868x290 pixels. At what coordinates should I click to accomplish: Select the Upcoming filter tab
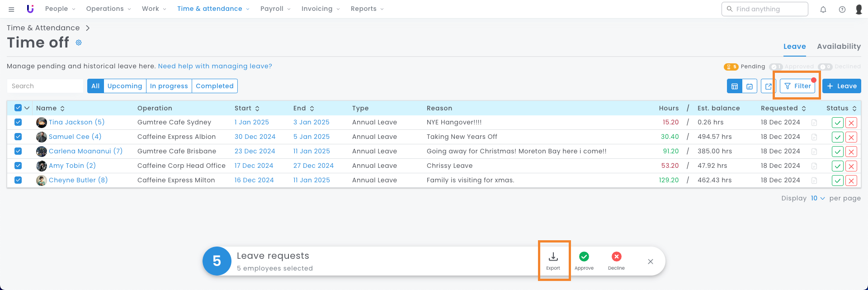pos(125,86)
